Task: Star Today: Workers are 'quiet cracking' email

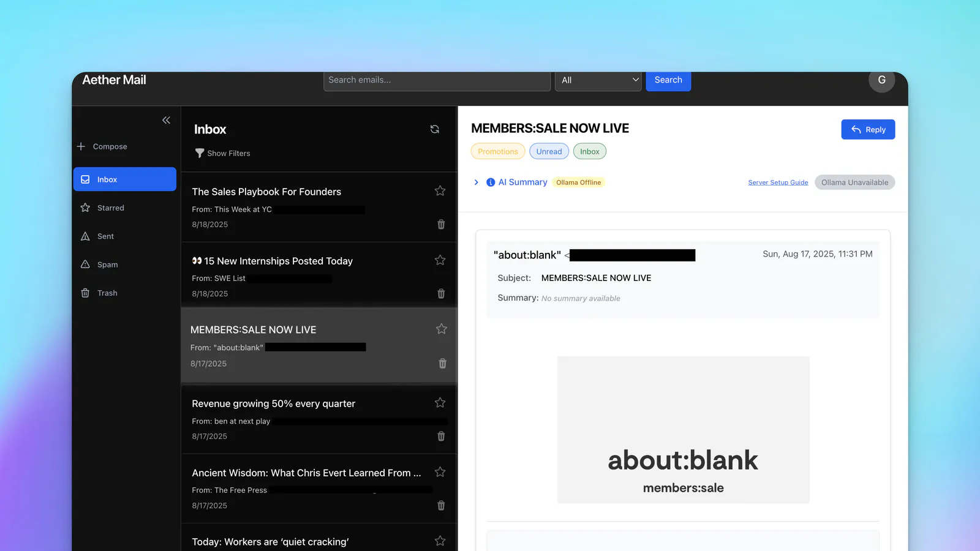Action: pos(440,541)
